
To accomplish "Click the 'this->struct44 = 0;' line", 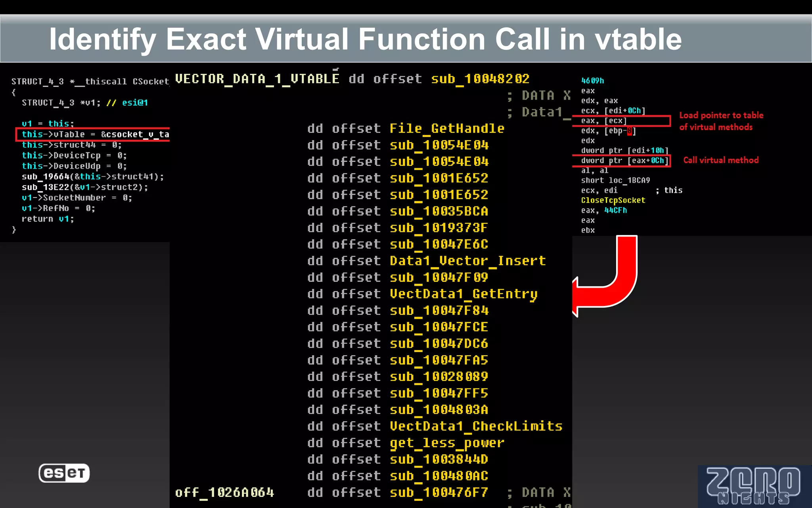I will [72, 145].
